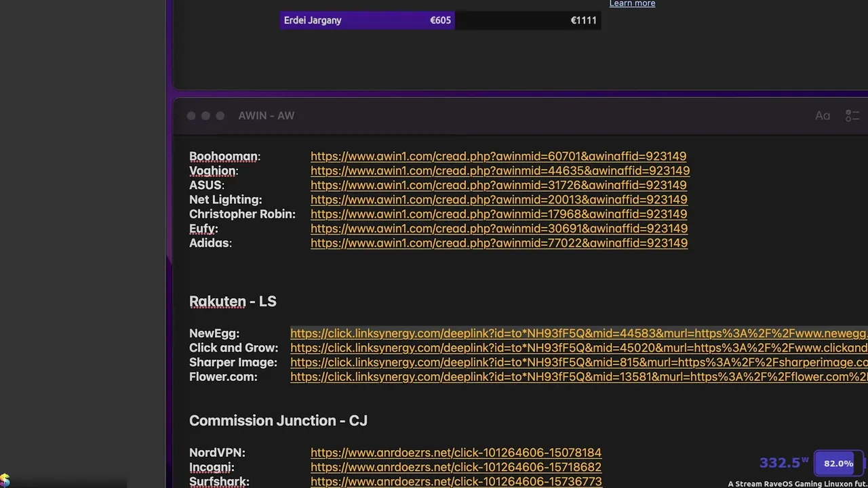Click the 'Net Lighting:' label
Image resolution: width=868 pixels, height=488 pixels.
tap(226, 200)
